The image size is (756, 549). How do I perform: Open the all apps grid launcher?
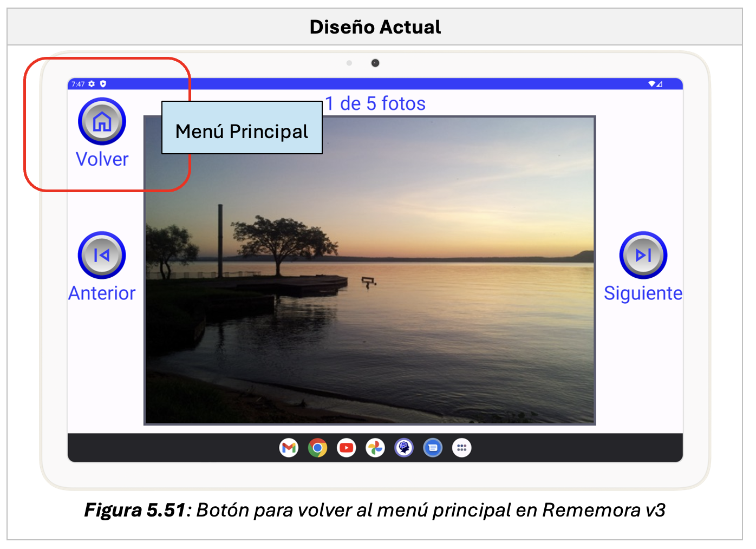(461, 448)
